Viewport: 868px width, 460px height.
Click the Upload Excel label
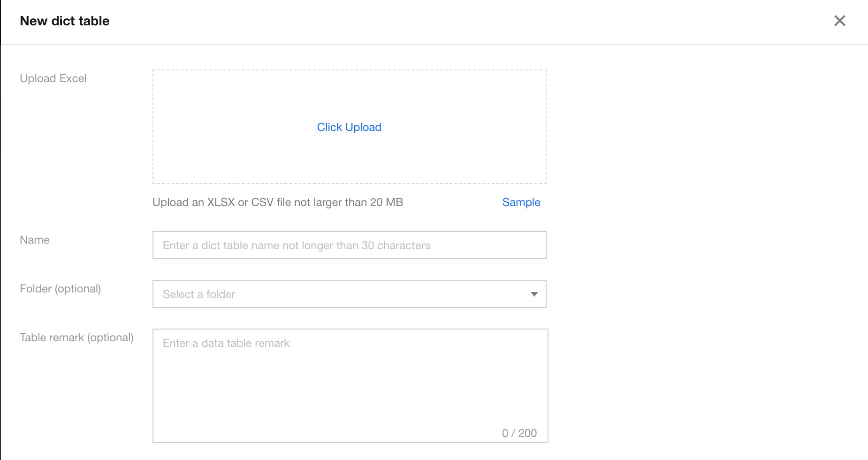[x=53, y=78]
